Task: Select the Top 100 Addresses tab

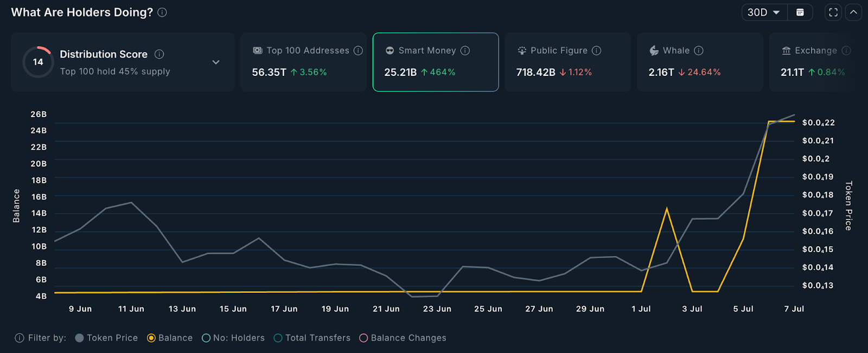Action: (x=303, y=62)
